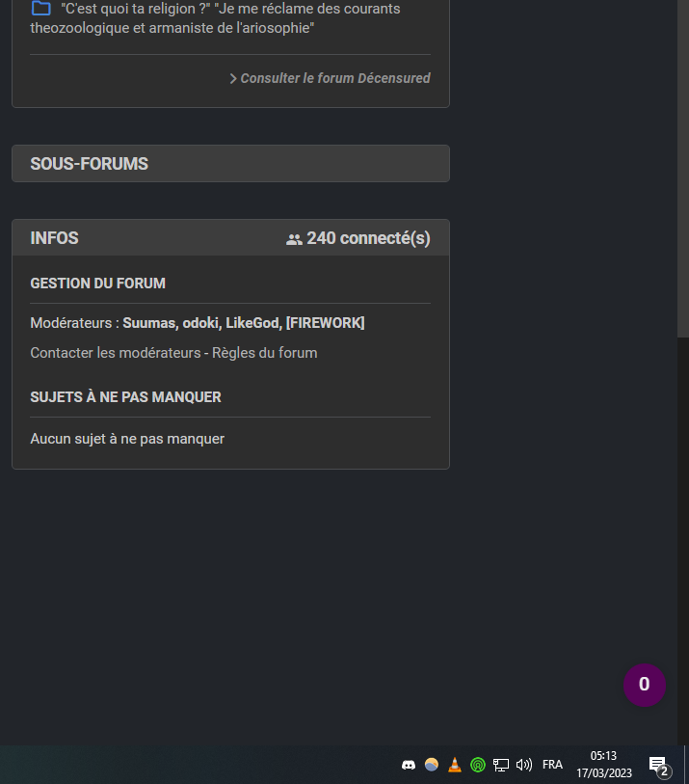Screen dimensions: 689x784
Task: Click the purple floating counter badge
Action: [644, 685]
